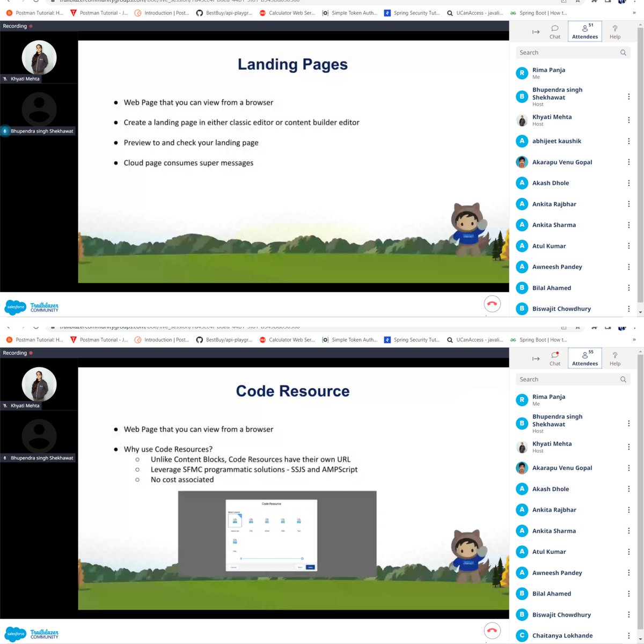Screen dimensions: 644x644
Task: Open Khyati Mehta options in Code Resource window
Action: 628,447
